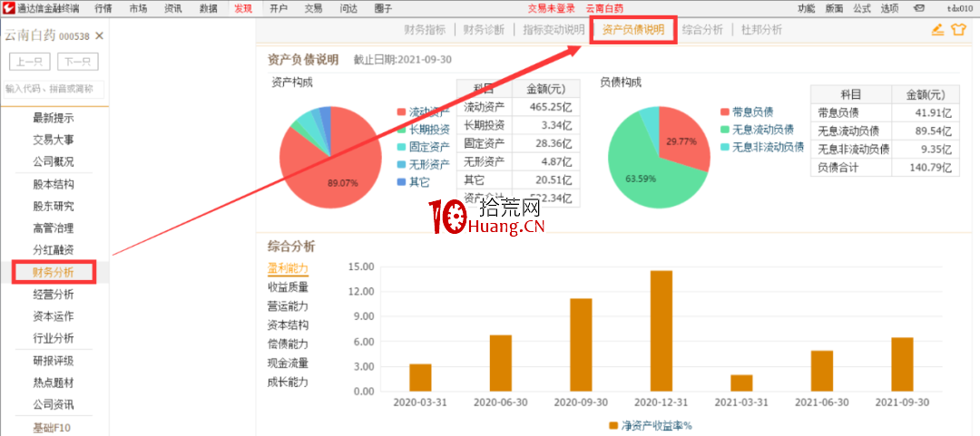
Task: Click the 固定资产 legend color swatch
Action: pyautogui.click(x=401, y=148)
